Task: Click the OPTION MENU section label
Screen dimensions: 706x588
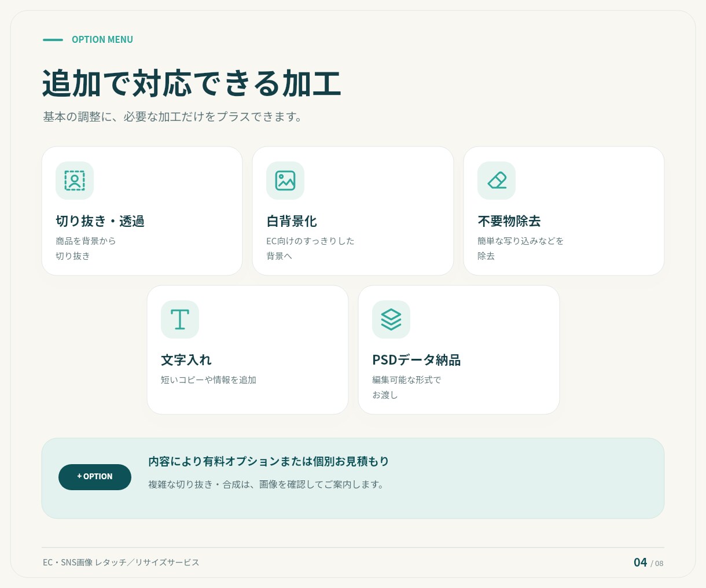Action: [102, 39]
